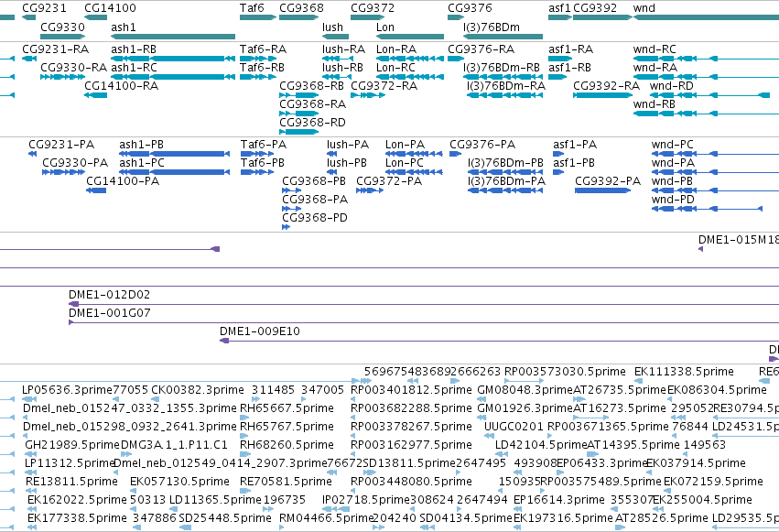Click the lush gene label
This screenshot has height=532, width=779.
click(332, 27)
